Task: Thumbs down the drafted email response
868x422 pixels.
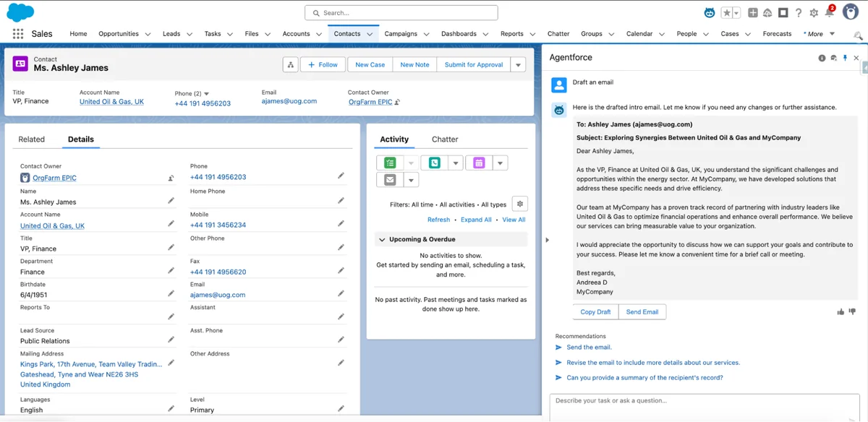Action: coord(852,312)
